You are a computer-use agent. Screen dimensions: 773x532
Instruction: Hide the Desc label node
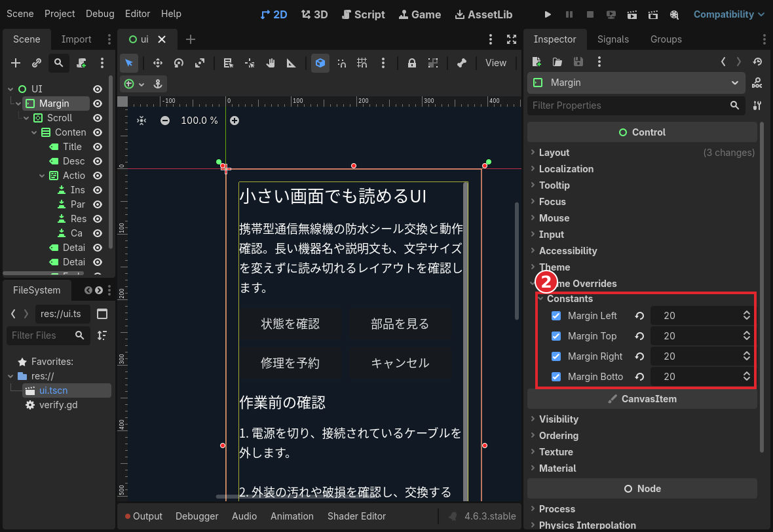[x=98, y=161]
